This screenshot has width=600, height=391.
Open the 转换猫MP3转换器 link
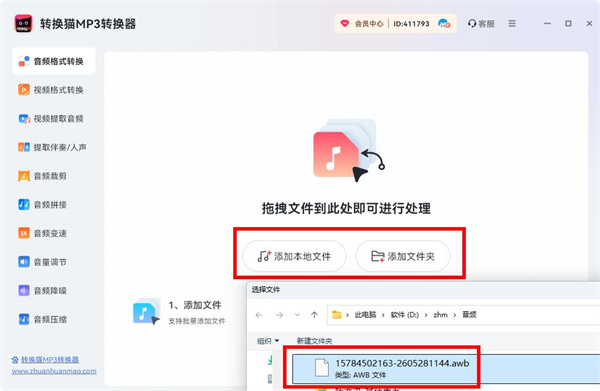(x=50, y=360)
